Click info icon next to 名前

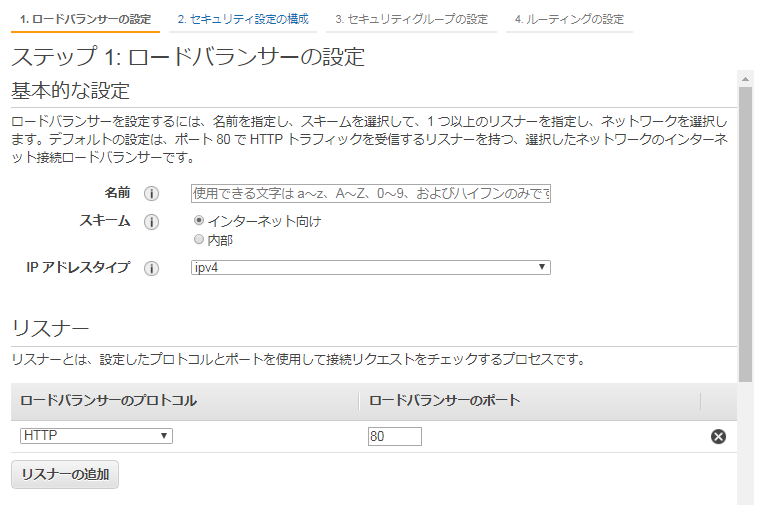point(152,194)
